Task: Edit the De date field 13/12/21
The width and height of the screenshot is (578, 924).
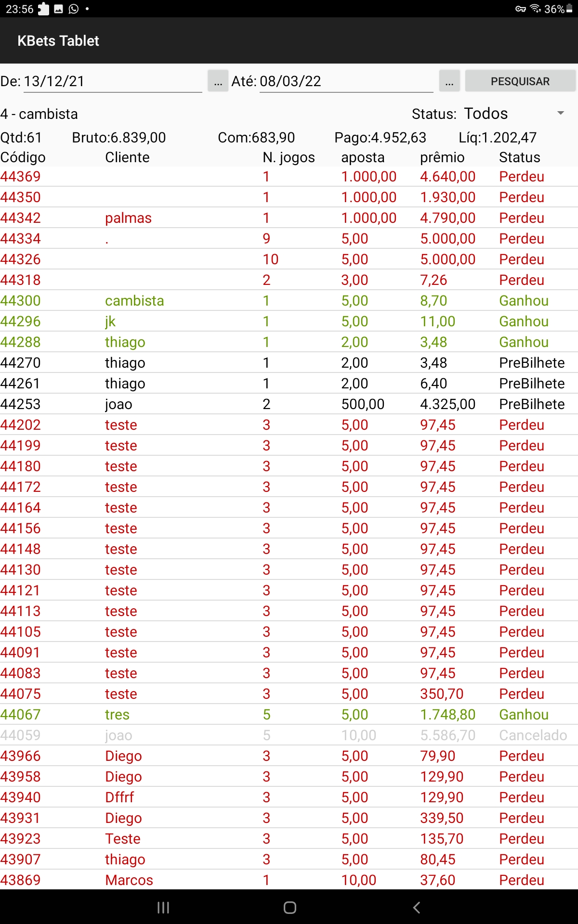Action: pyautogui.click(x=113, y=81)
